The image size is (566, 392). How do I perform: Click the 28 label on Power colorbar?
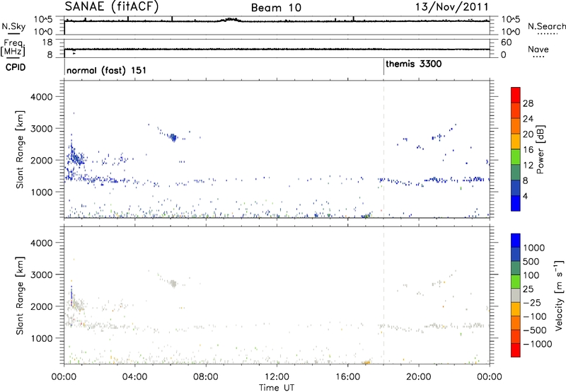528,103
